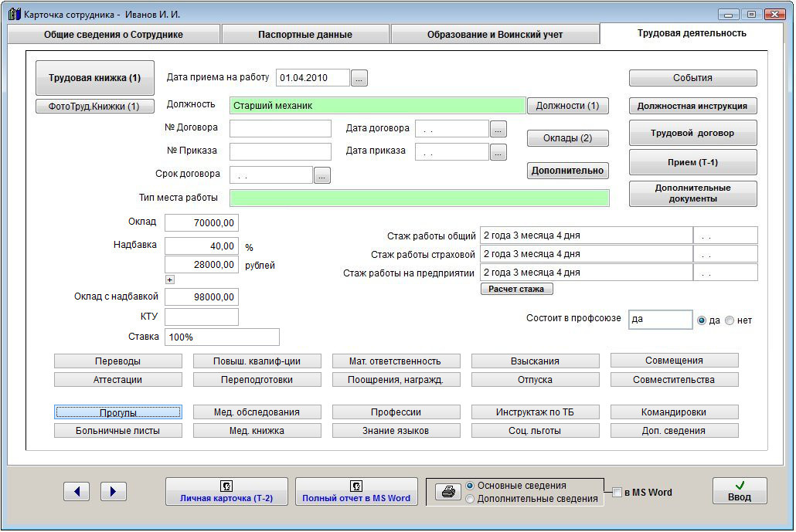Screen dimensions: 796x532
Task: Click the printer icon button
Action: [x=447, y=492]
